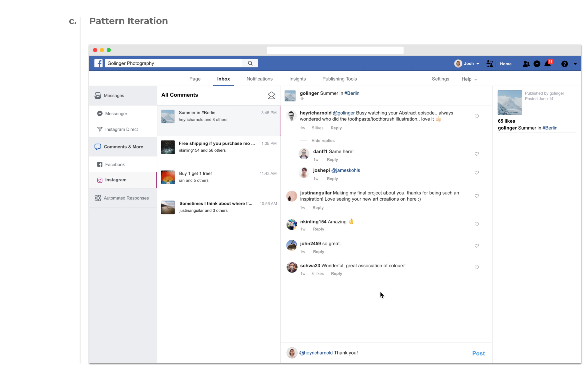Reply to schwa23's comment
This screenshot has height=383, width=588.
336,274
